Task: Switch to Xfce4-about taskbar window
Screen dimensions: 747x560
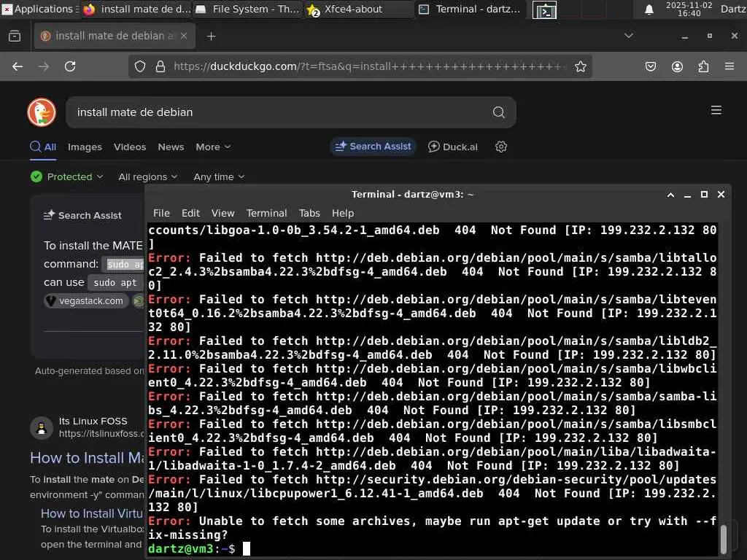Action: pyautogui.click(x=358, y=9)
